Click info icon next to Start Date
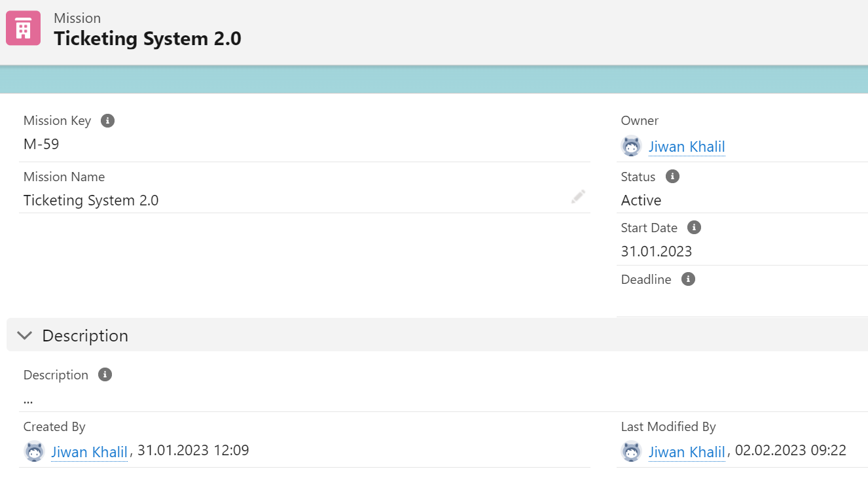868x484 pixels. 695,228
